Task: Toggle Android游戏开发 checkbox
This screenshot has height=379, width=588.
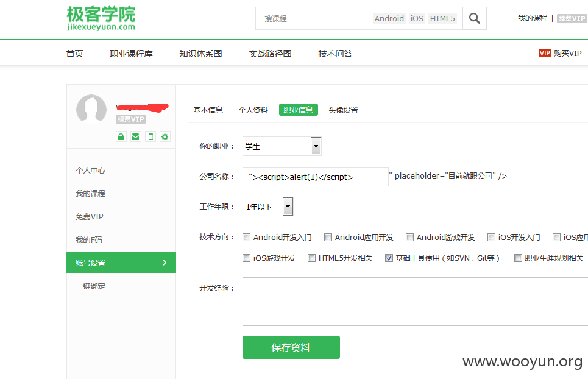Action: [x=410, y=237]
